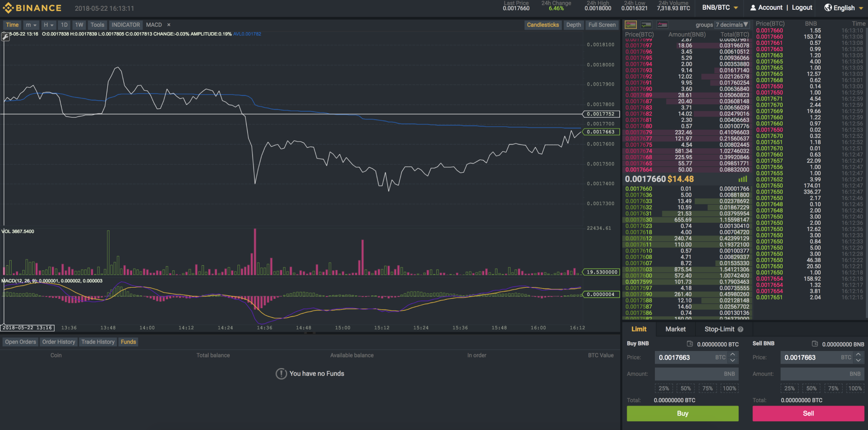Click the 0.0017663 current price marker on chart axis

point(601,132)
